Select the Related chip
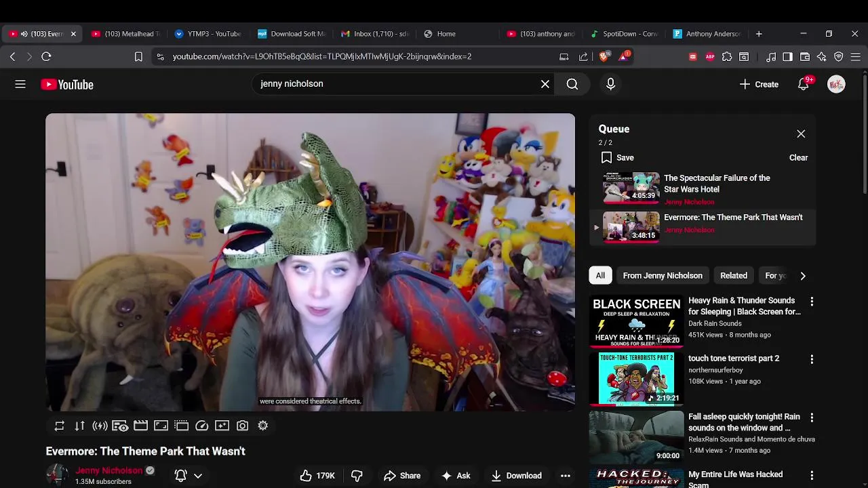Screen dimensions: 868x488 coord(734,276)
